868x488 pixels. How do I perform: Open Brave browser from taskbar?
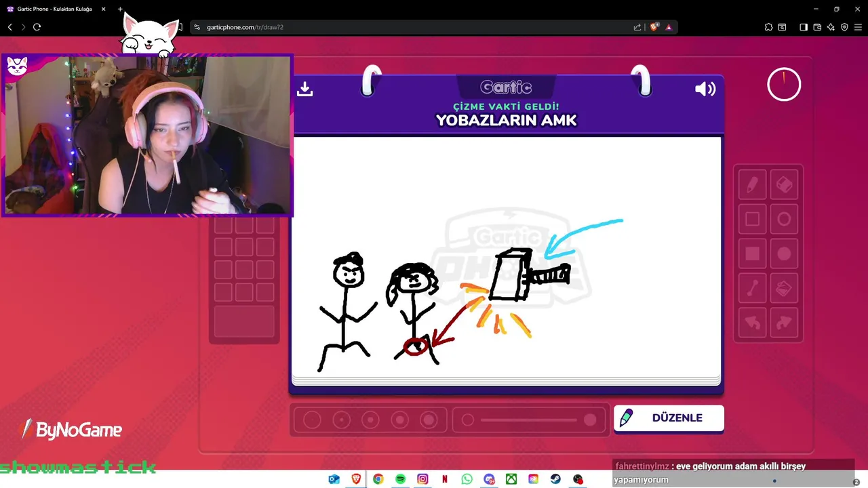(x=356, y=479)
